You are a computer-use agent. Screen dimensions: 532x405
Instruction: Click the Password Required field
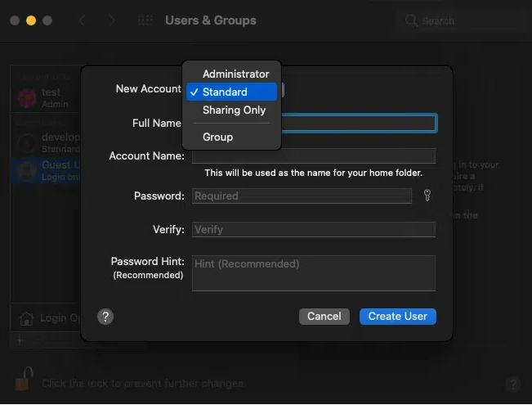[302, 196]
